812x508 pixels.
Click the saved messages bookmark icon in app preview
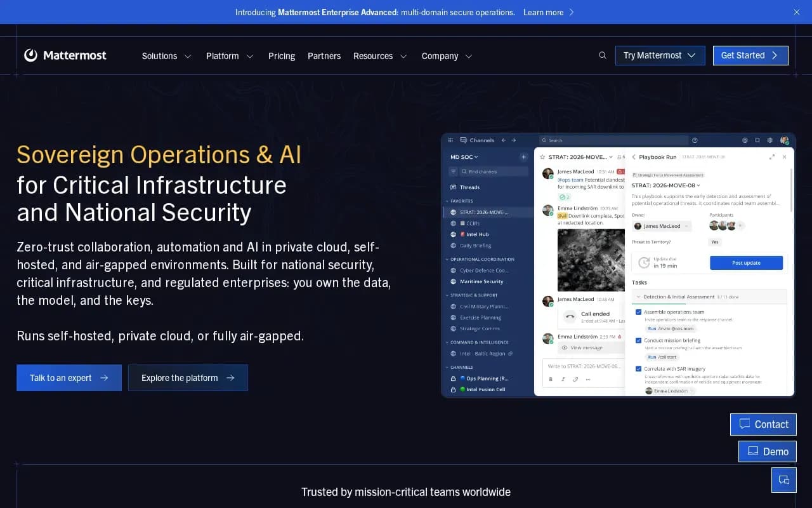click(757, 140)
